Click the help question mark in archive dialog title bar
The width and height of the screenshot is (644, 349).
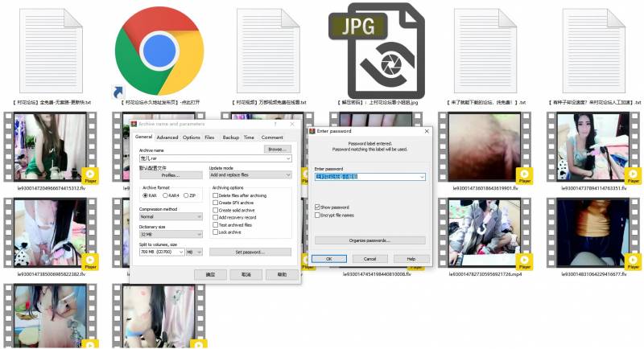pyautogui.click(x=275, y=124)
